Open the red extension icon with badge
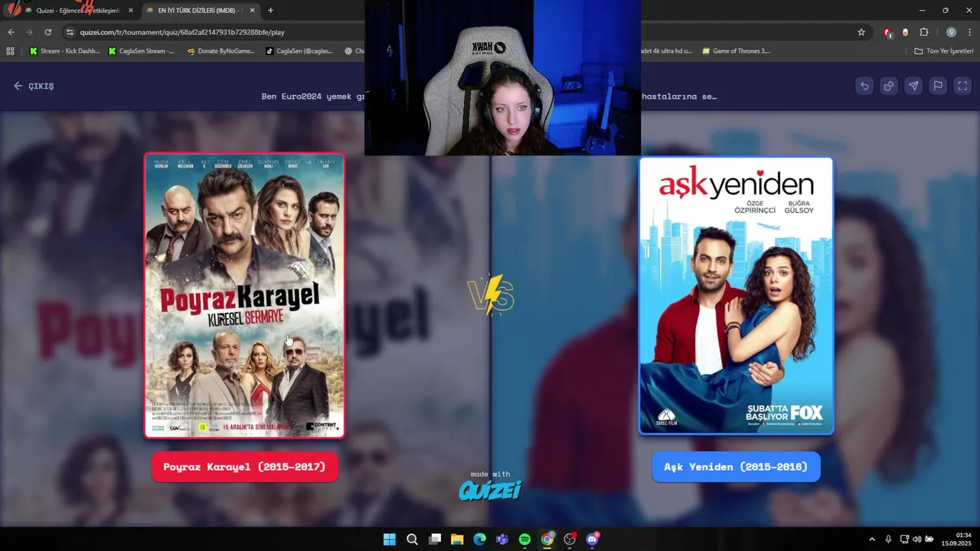The image size is (980, 551). pyautogui.click(x=887, y=32)
